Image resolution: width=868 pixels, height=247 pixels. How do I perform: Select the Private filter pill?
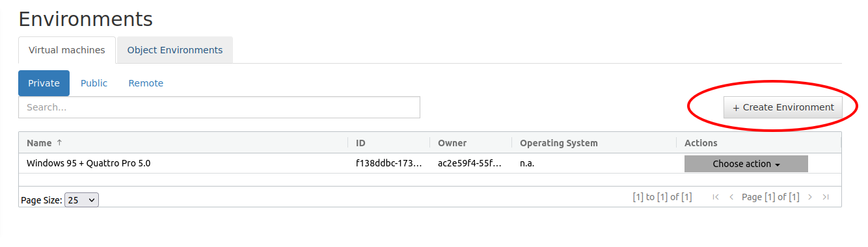(x=44, y=83)
